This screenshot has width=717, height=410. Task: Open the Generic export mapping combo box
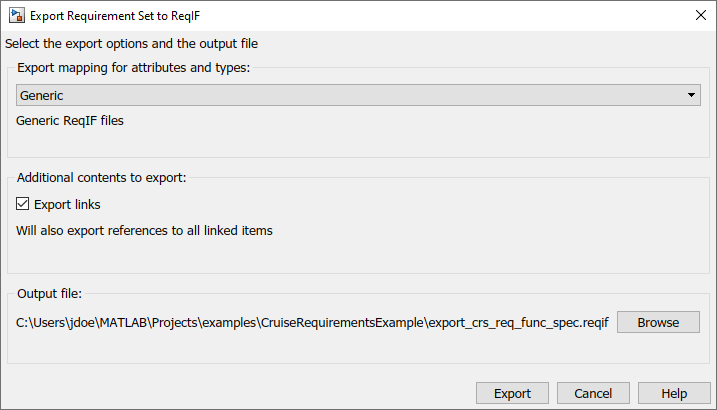[x=357, y=95]
